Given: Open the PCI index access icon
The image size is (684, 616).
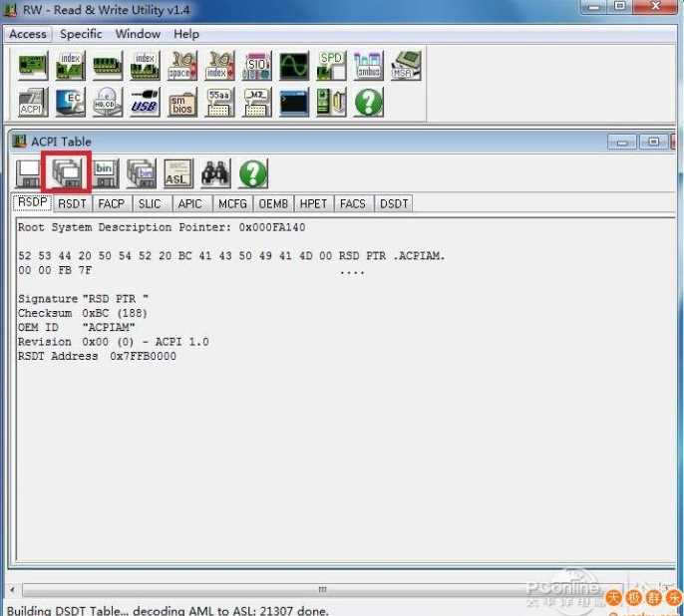Looking at the screenshot, I should [70, 66].
